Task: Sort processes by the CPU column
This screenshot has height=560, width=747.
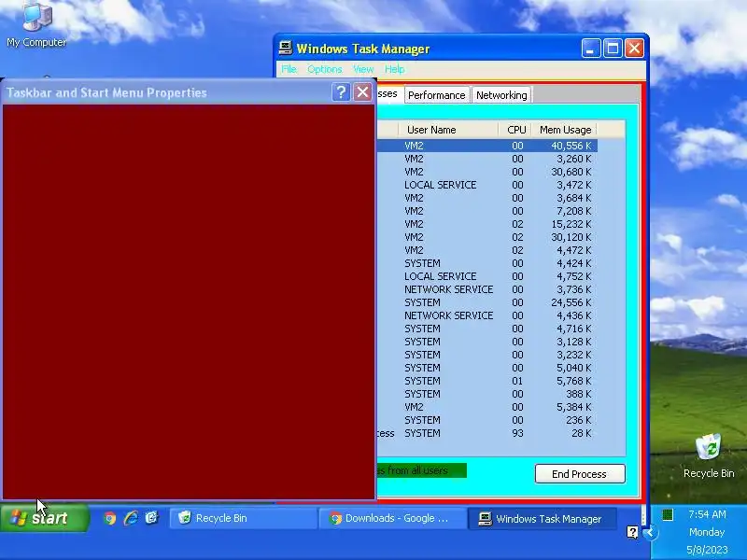Action: click(x=515, y=130)
